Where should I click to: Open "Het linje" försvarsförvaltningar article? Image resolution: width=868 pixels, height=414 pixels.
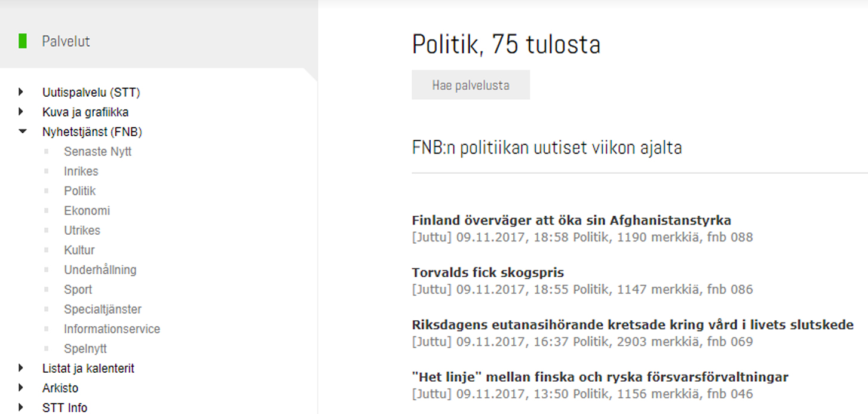(x=600, y=377)
